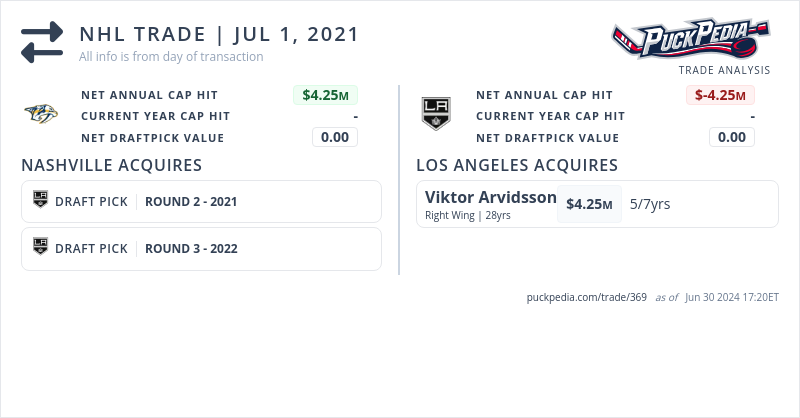Click the 5/7yrs contract term text
The width and height of the screenshot is (800, 418).
pos(650,204)
